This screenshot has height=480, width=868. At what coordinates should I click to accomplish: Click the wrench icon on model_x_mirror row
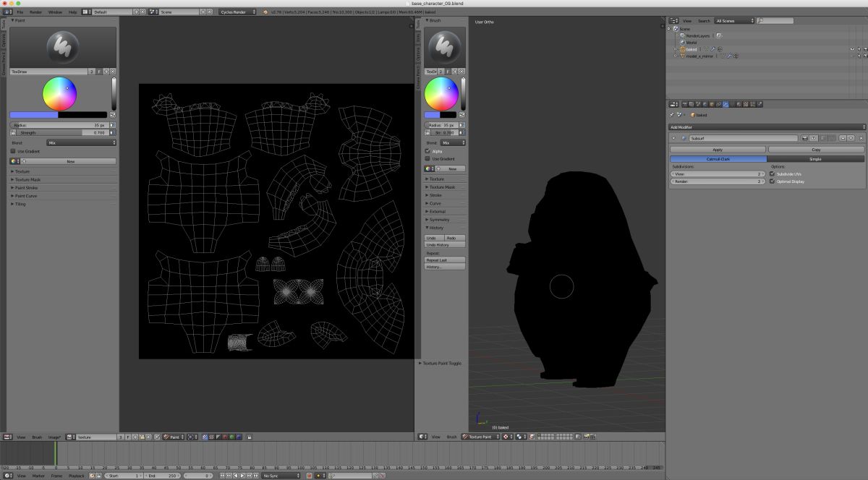(730, 56)
